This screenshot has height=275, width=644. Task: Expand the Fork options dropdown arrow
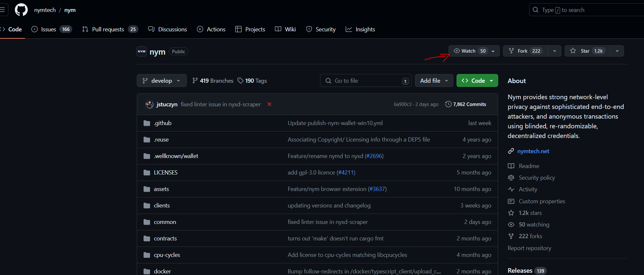click(x=555, y=51)
